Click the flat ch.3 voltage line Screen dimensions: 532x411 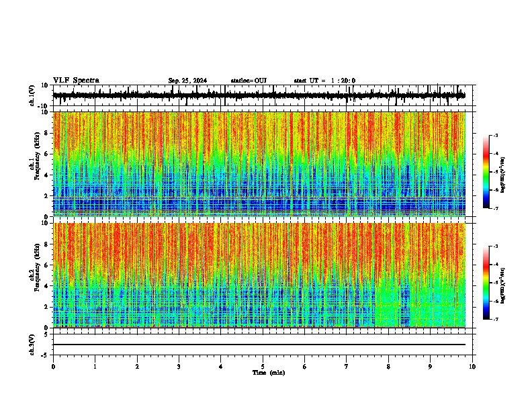(259, 345)
